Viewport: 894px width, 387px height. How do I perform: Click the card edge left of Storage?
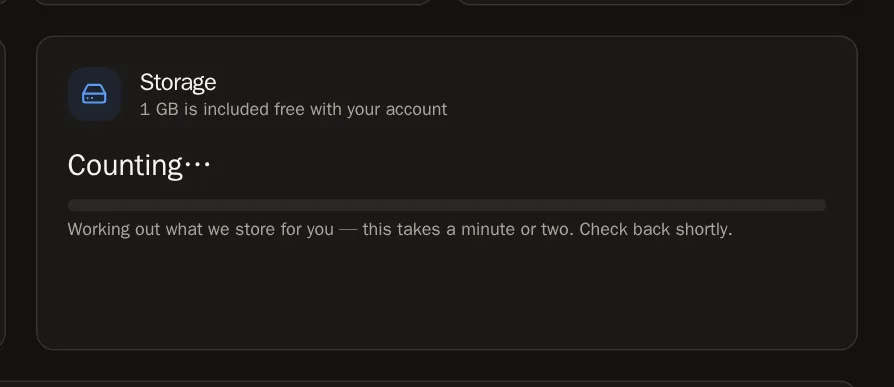pos(2,193)
